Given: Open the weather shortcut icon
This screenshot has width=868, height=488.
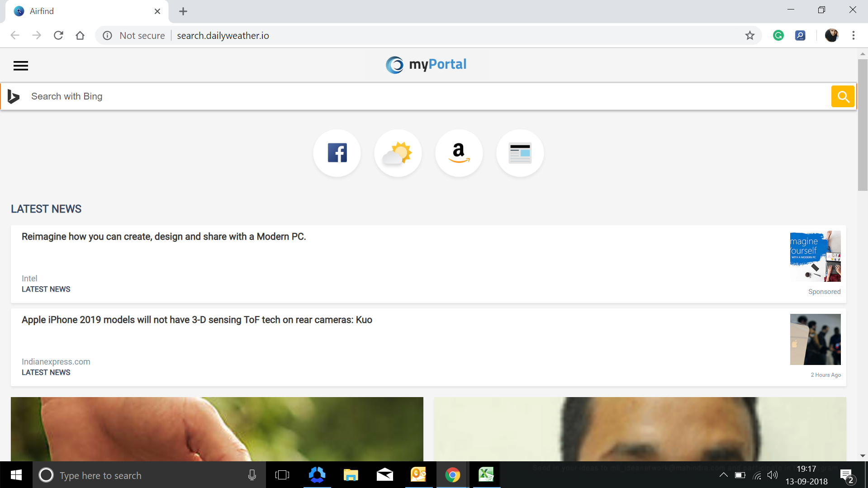Looking at the screenshot, I should click(x=398, y=153).
